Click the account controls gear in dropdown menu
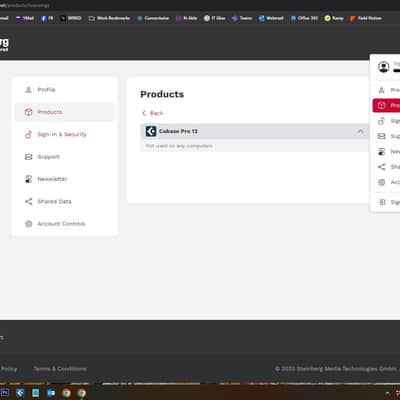Image resolution: width=400 pixels, height=400 pixels. point(382,182)
